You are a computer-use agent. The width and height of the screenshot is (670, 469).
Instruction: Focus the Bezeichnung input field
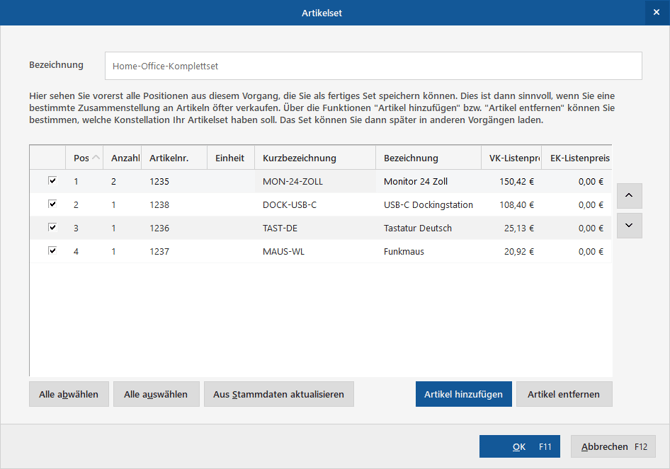[373, 66]
